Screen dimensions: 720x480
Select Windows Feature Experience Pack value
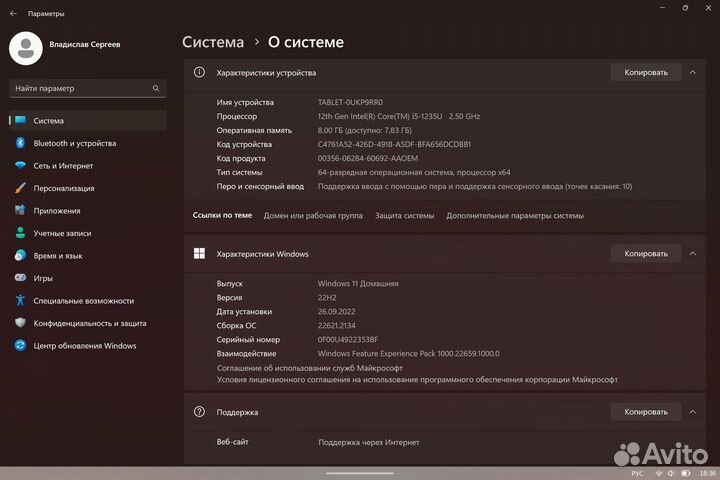(409, 353)
